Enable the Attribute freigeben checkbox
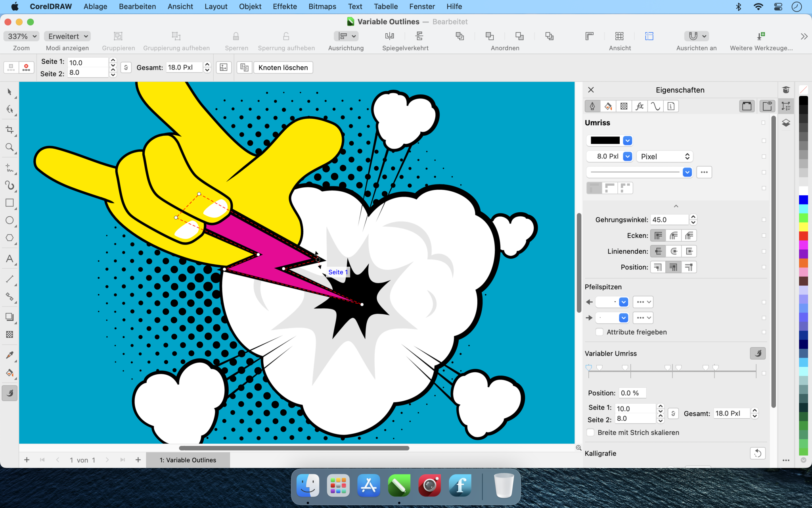812x508 pixels. click(x=599, y=332)
